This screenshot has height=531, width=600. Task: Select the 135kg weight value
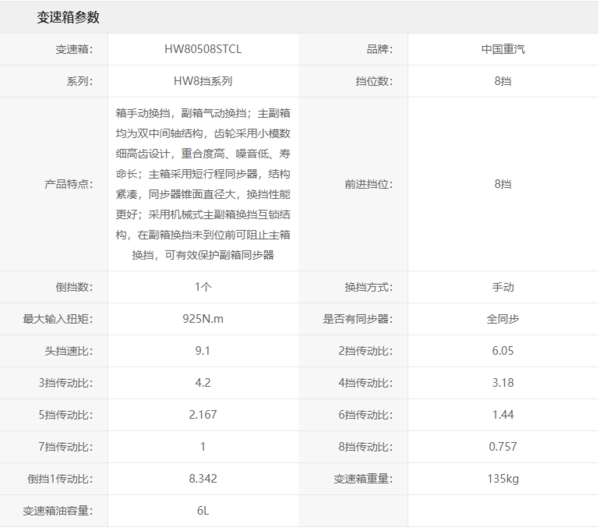(x=503, y=479)
